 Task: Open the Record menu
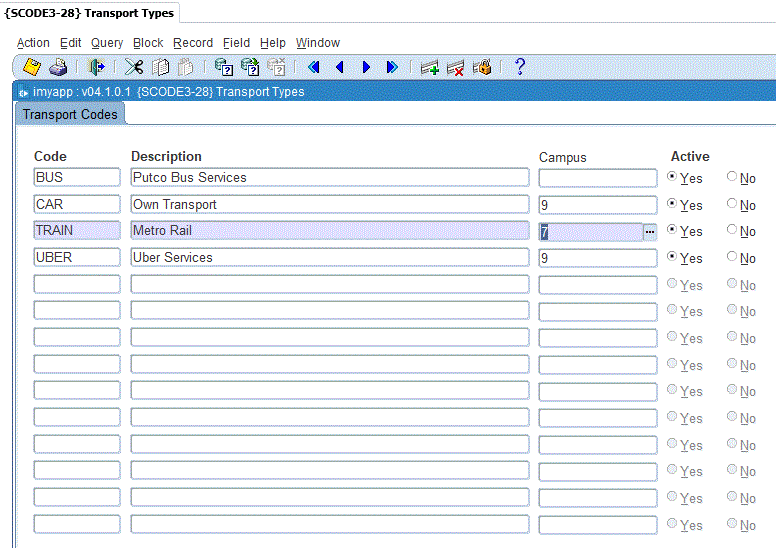coord(193,43)
